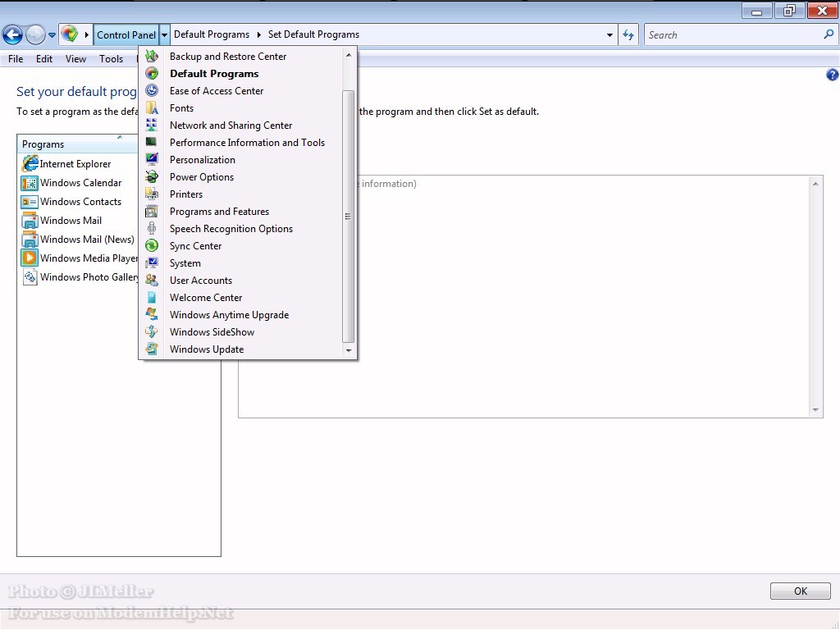The width and height of the screenshot is (840, 630).
Task: Open the Tools menu
Action: click(x=111, y=59)
